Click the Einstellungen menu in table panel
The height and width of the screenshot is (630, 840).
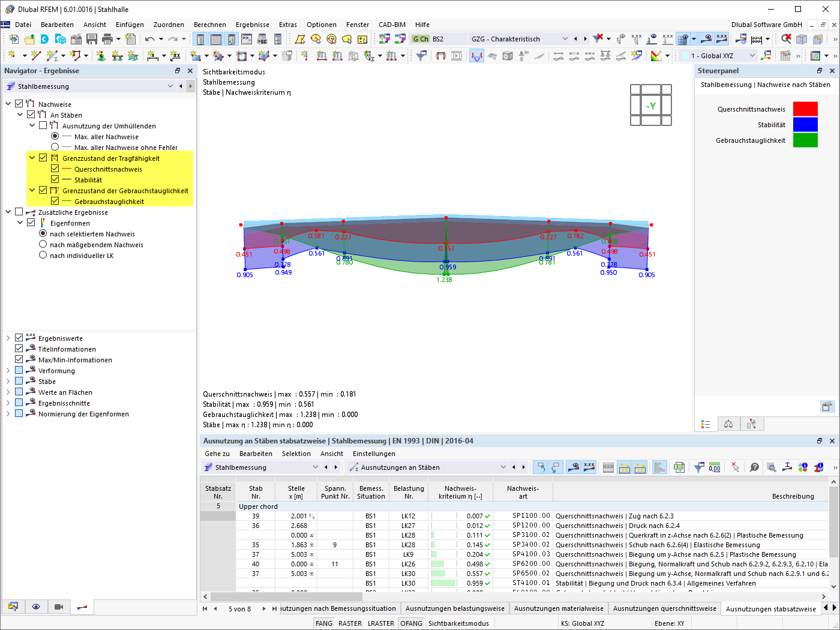[x=374, y=454]
